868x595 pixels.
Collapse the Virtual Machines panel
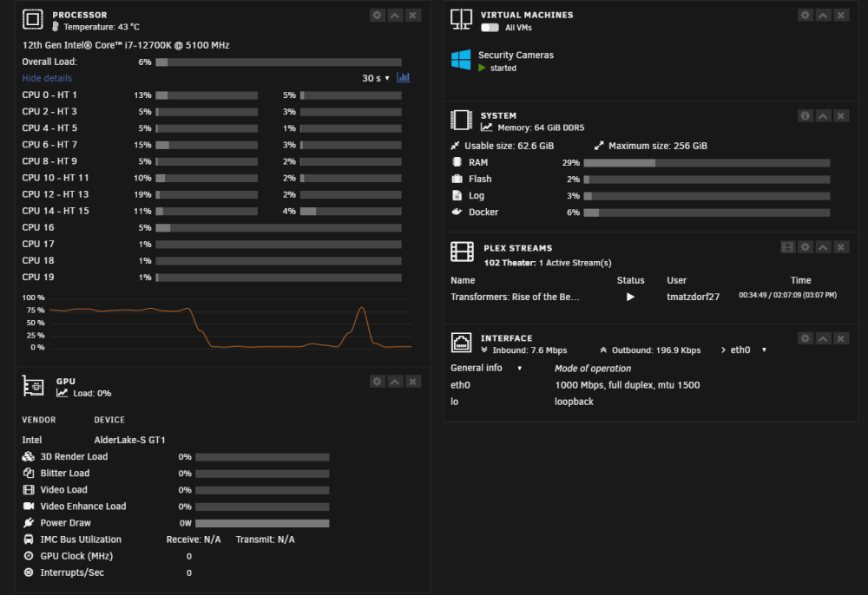[823, 16]
